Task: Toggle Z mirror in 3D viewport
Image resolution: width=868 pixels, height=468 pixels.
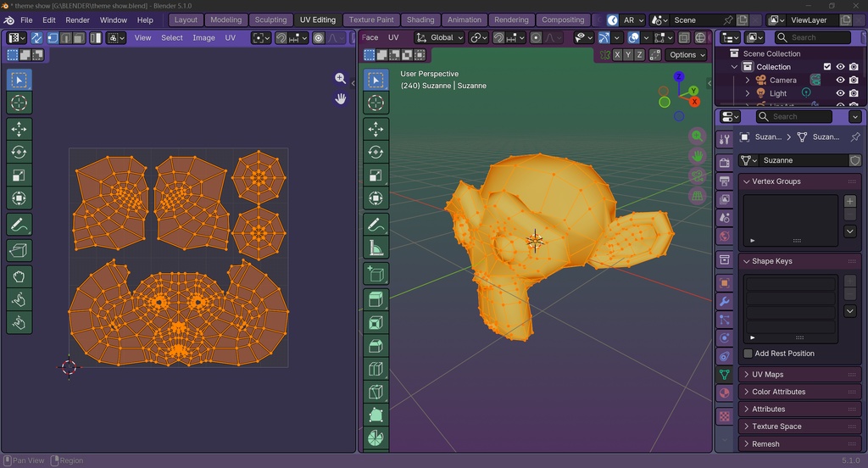Action: pos(639,55)
